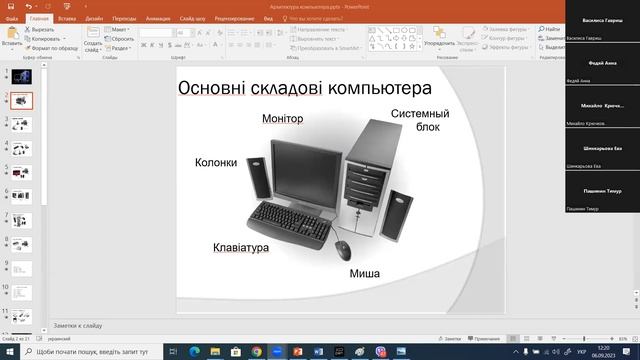Viewport: 640px width, 360px height.
Task: Open Копировать dropdown arrow
Action: [x=64, y=39]
